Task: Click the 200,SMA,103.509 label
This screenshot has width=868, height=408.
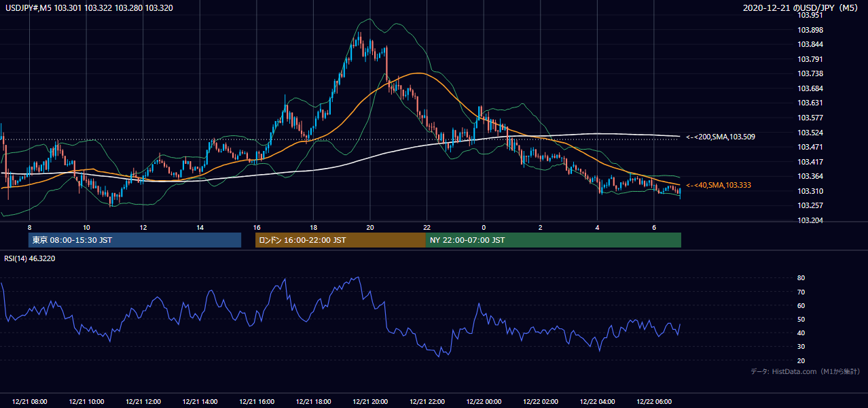Action: click(721, 137)
